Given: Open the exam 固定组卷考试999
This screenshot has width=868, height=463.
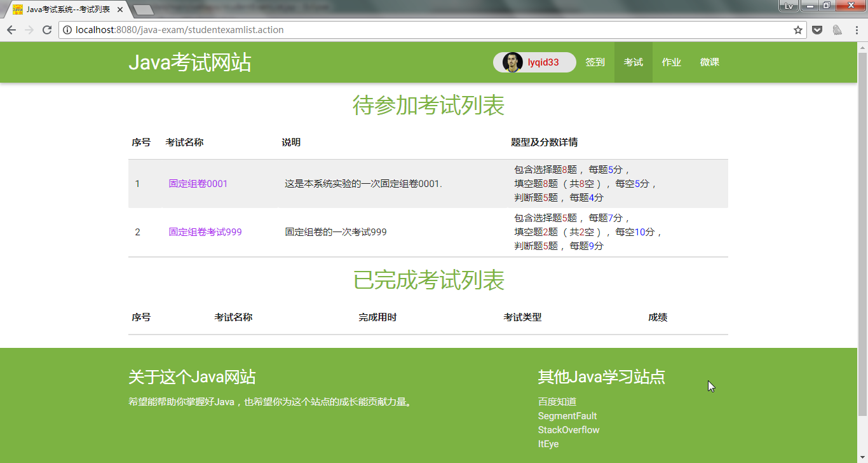Looking at the screenshot, I should coord(205,232).
